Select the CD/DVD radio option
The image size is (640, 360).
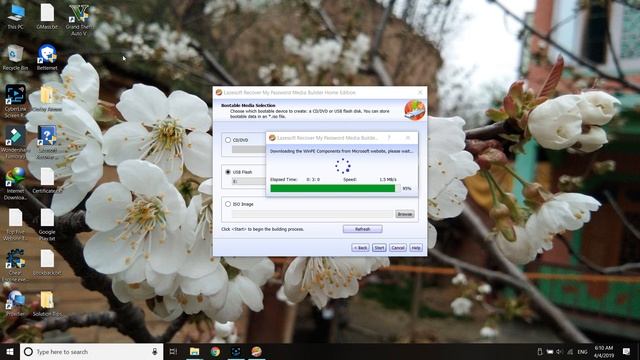click(x=228, y=140)
